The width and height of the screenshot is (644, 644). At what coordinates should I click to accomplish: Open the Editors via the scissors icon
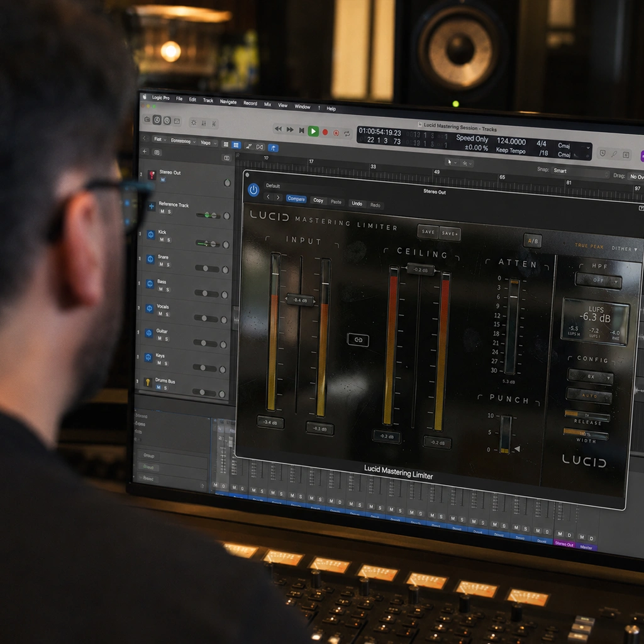[214, 123]
